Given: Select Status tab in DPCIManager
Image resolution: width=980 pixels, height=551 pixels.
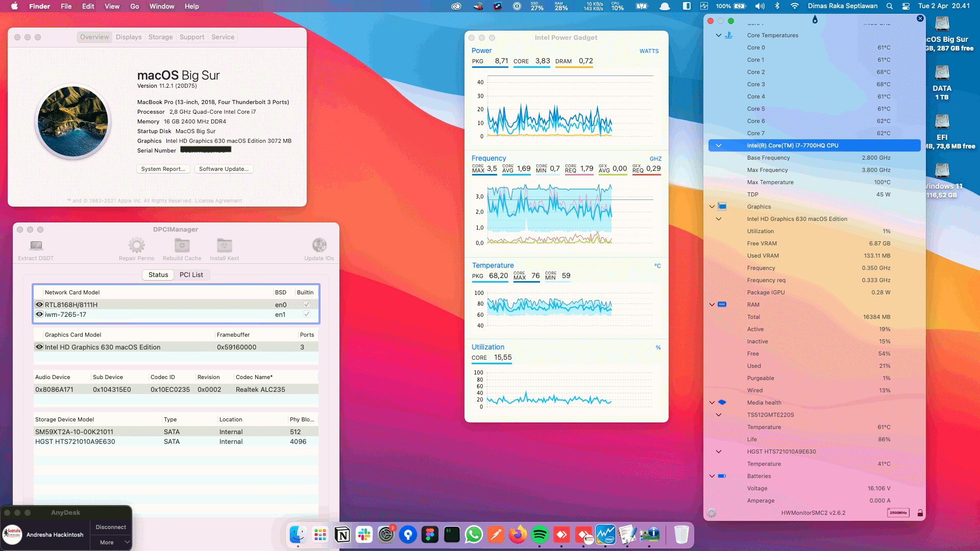Looking at the screenshot, I should click(158, 274).
